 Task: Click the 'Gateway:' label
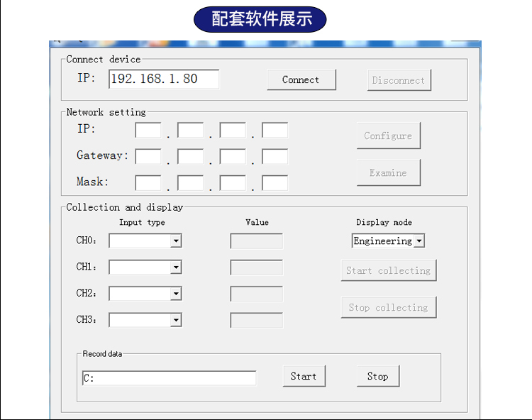[x=102, y=155]
